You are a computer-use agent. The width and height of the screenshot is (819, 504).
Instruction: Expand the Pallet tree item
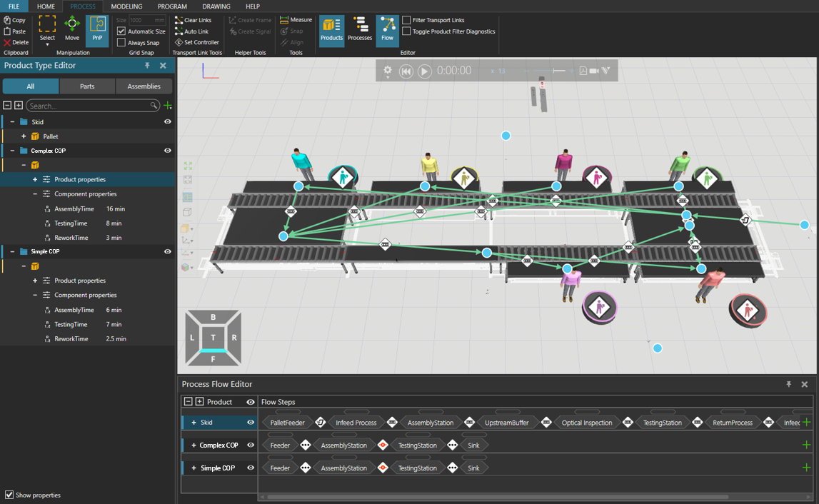pyautogui.click(x=24, y=136)
